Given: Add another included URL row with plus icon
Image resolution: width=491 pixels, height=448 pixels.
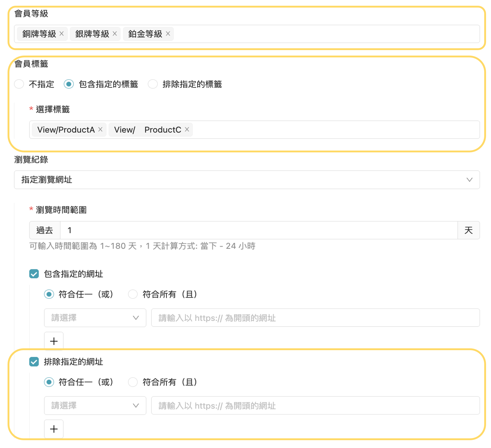Looking at the screenshot, I should click(54, 341).
